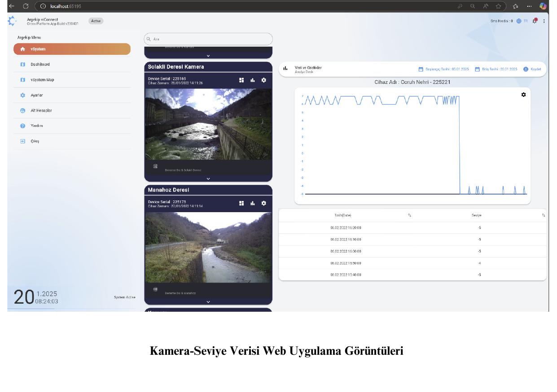The image size is (557, 392).
Task: Open the chart settings gear icon
Action: click(x=523, y=95)
